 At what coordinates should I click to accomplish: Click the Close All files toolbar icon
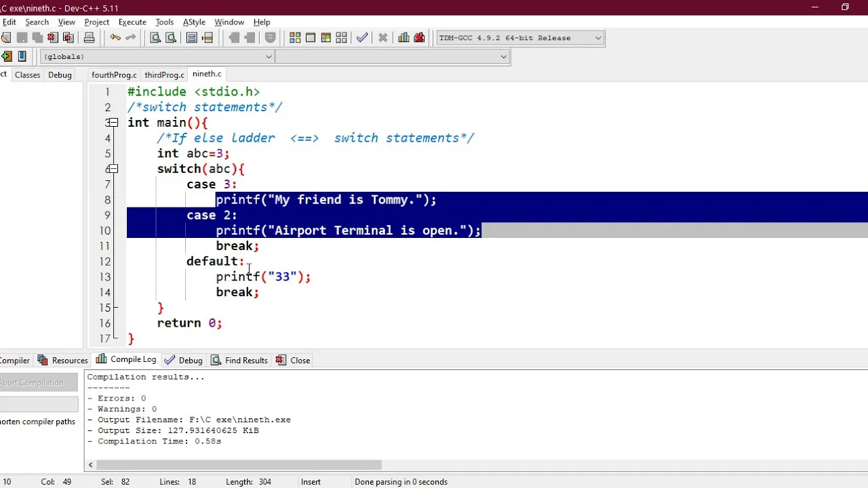tap(68, 38)
